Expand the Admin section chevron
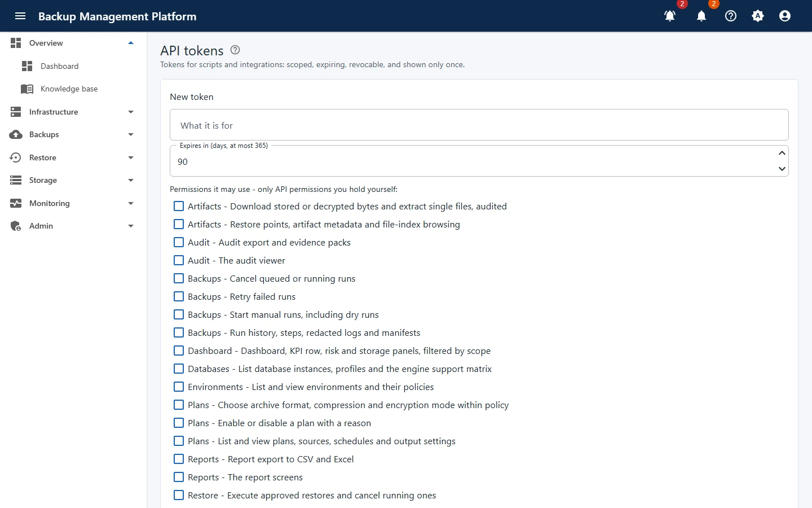Screen dimensions: 812x508 131,226
